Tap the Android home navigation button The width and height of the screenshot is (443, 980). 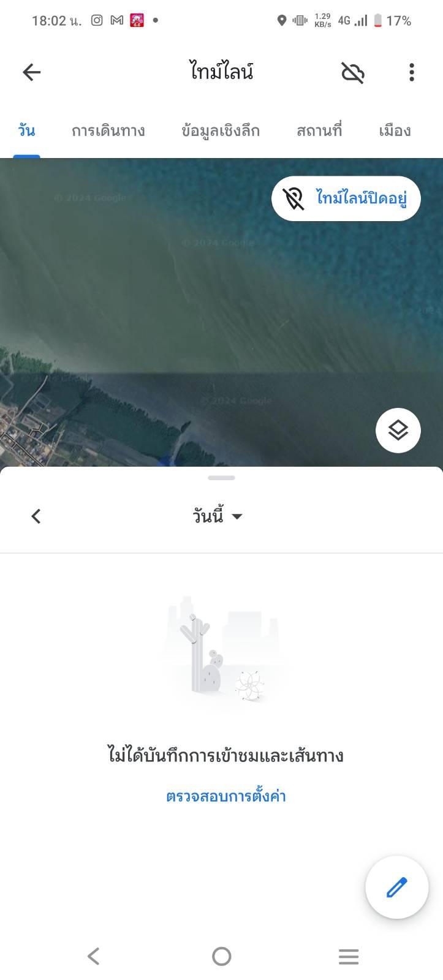[221, 956]
